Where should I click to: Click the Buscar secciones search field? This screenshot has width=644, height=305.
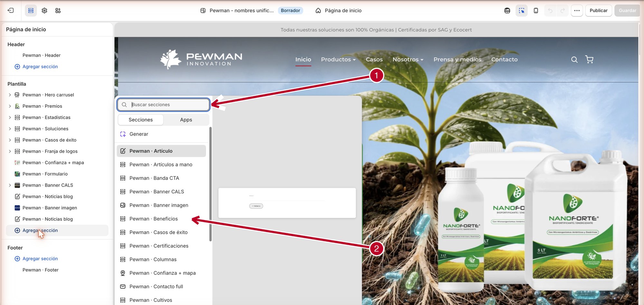(164, 105)
